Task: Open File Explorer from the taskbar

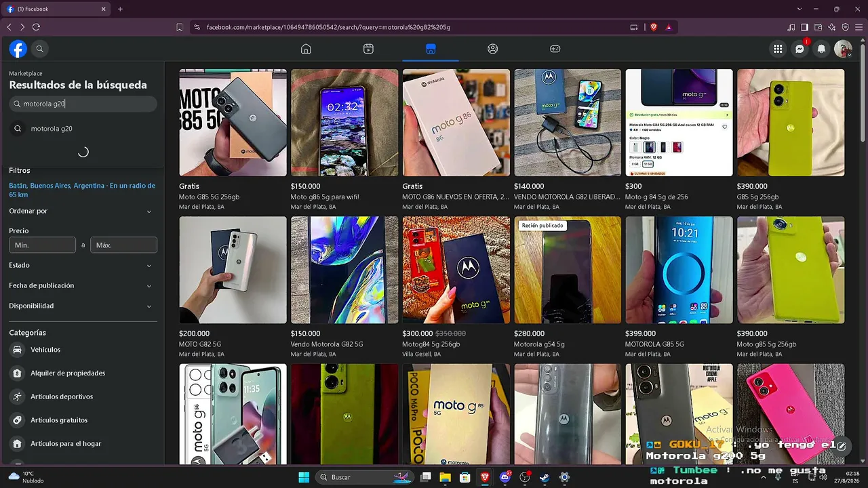Action: pyautogui.click(x=445, y=477)
